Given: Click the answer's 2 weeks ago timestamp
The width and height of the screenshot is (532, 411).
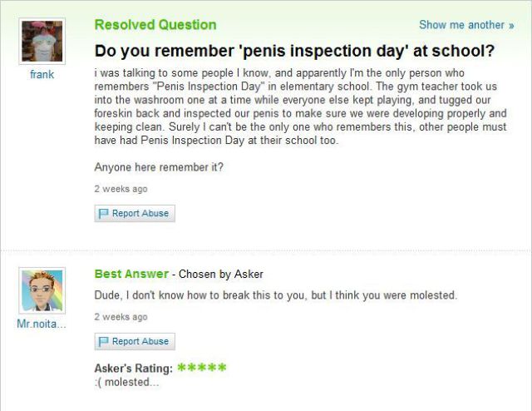Looking at the screenshot, I should [121, 317].
